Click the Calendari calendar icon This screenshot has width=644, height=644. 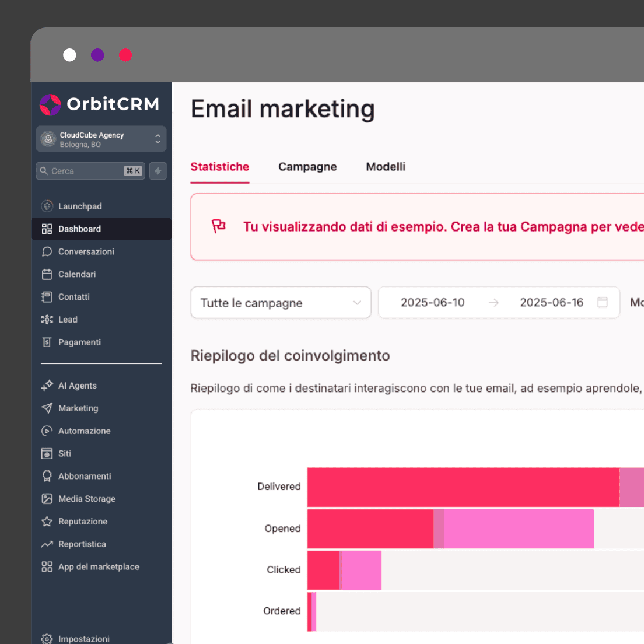tap(47, 274)
